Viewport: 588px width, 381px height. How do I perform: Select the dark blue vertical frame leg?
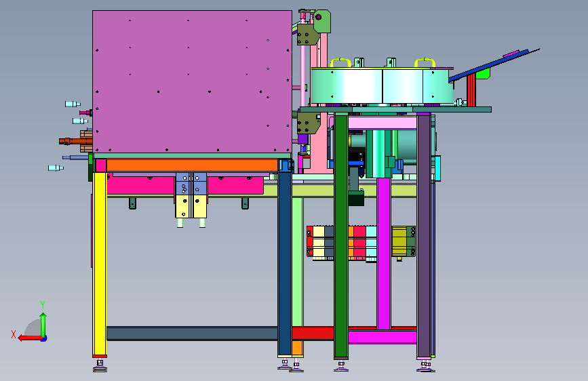coord(285,263)
